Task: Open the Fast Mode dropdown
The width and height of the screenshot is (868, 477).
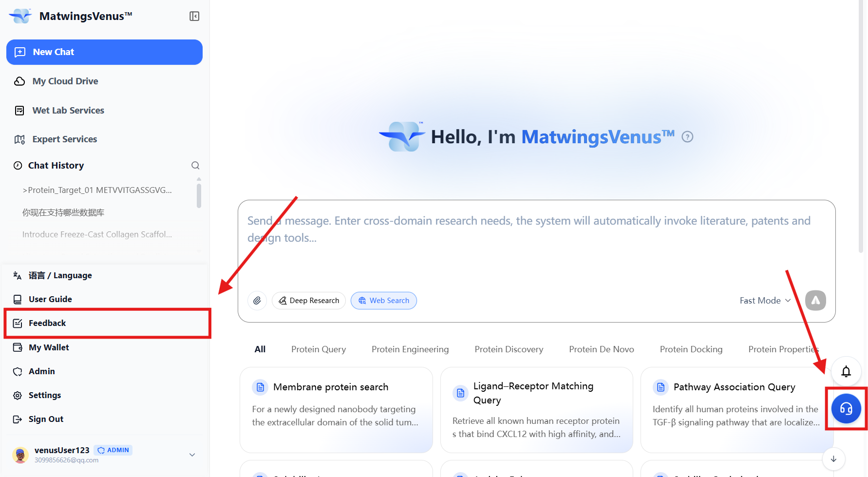Action: pyautogui.click(x=765, y=301)
